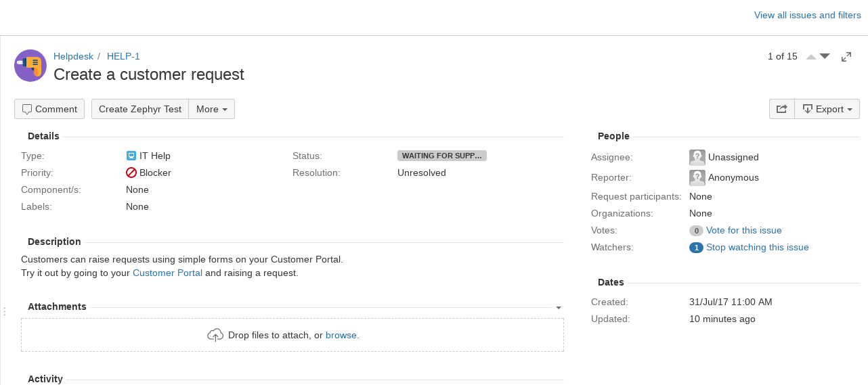The height and width of the screenshot is (385, 868).
Task: Click the Blocker priority icon
Action: [131, 173]
